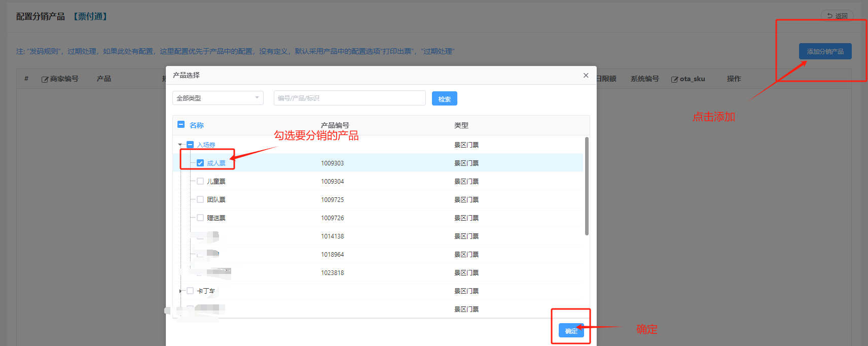Tick the 团队票 checkbox
The width and height of the screenshot is (868, 346).
200,199
